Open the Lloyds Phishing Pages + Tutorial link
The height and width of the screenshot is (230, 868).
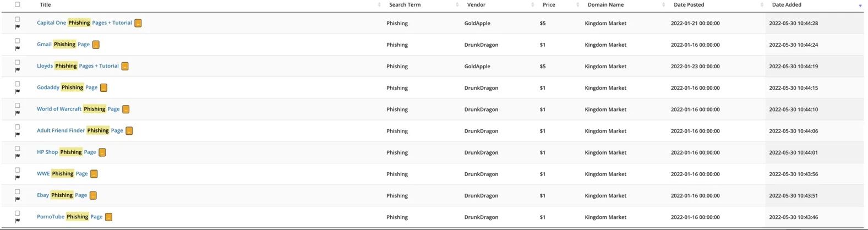point(78,65)
